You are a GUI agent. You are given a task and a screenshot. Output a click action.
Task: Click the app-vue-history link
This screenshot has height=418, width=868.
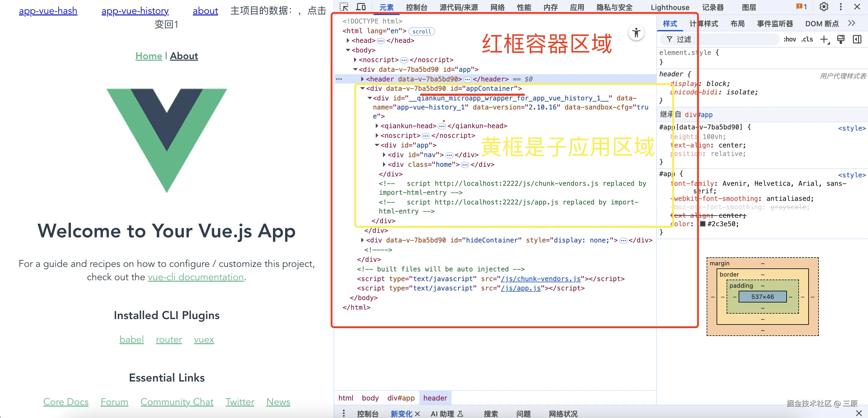coord(135,11)
